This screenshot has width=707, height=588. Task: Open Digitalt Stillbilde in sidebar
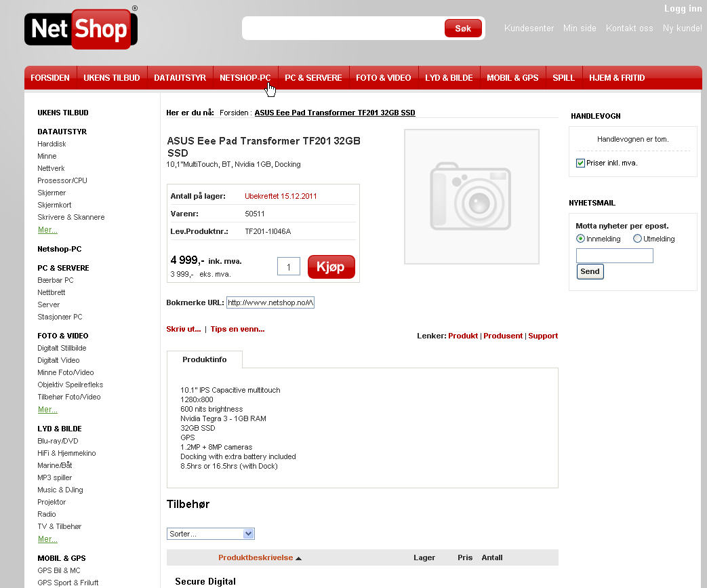62,348
